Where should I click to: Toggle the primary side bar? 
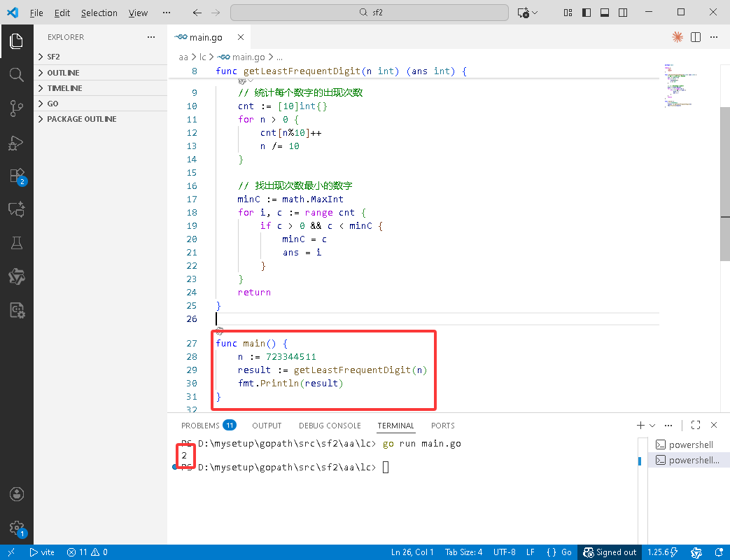[587, 13]
